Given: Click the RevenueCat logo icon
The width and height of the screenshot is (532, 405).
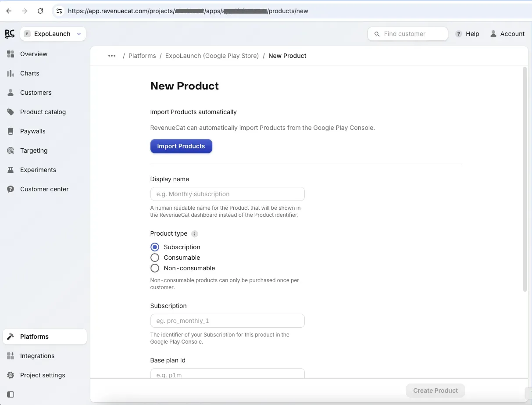Looking at the screenshot, I should click(x=10, y=34).
